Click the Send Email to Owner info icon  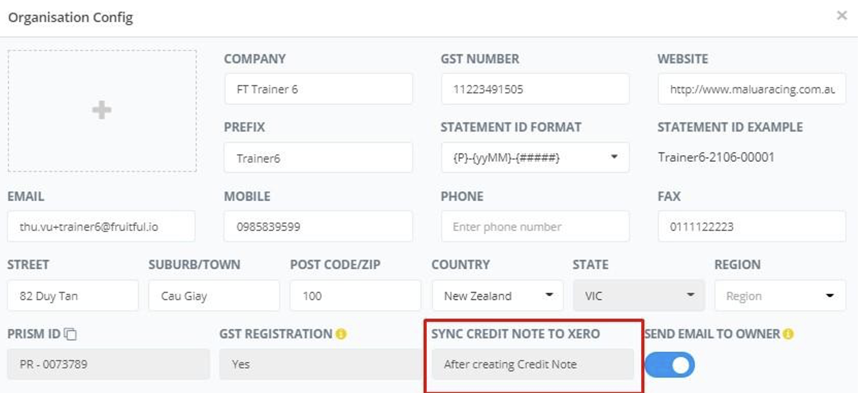(788, 334)
